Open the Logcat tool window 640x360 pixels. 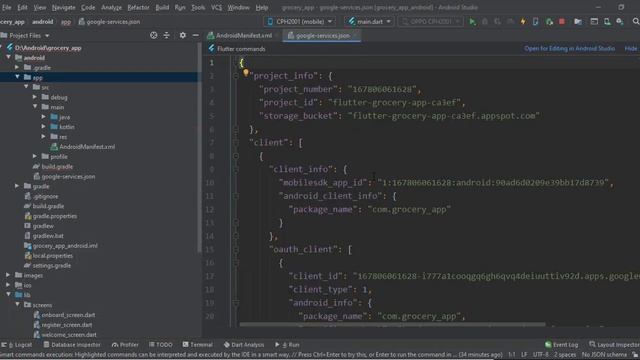click(17, 345)
